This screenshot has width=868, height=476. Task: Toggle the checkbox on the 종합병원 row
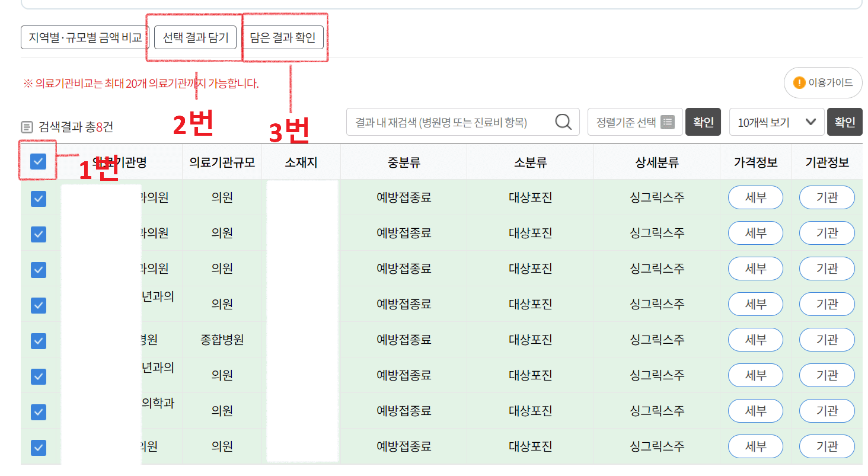point(37,341)
